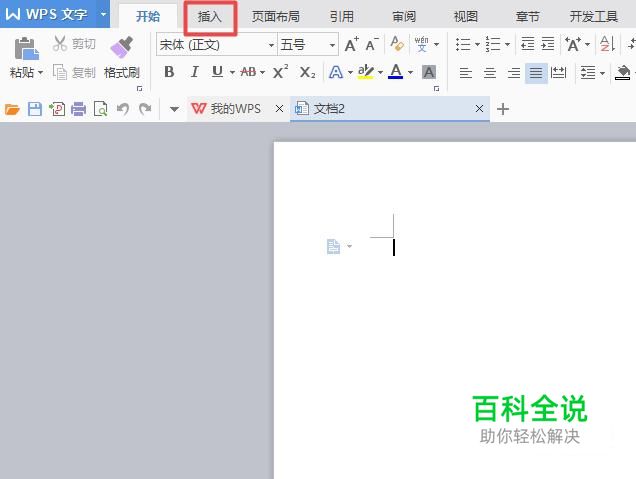The width and height of the screenshot is (636, 479).
Task: Open the highlight color dropdown arrow
Action: 380,73
